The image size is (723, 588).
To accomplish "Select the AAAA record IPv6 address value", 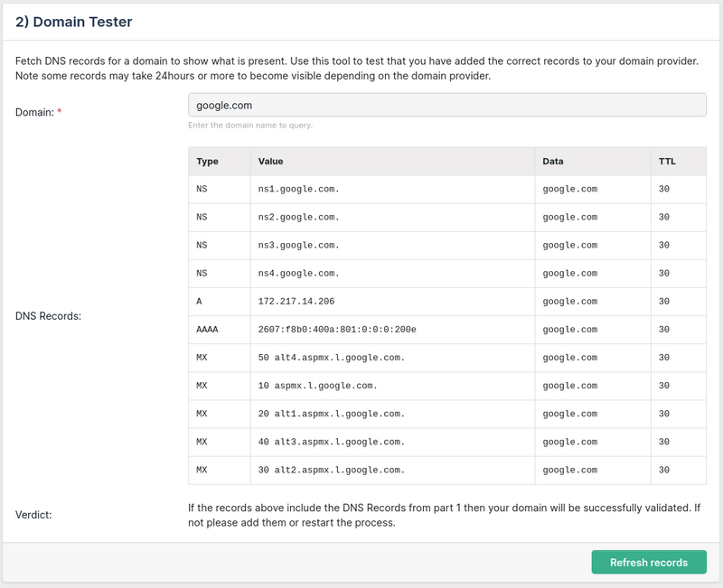I will tap(337, 330).
